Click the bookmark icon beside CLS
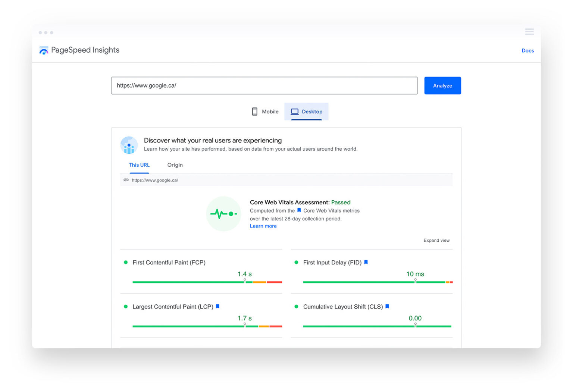This screenshot has width=573, height=392. click(x=387, y=306)
